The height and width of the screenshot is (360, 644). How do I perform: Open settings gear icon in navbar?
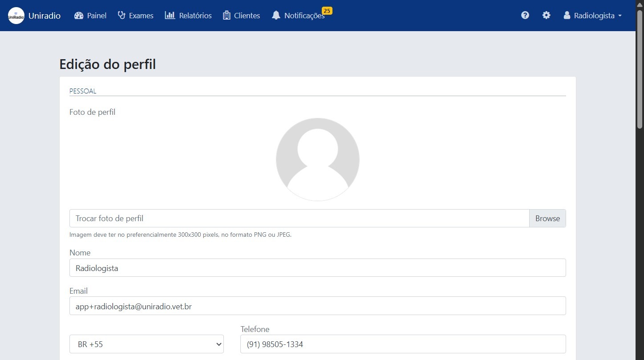[546, 16]
